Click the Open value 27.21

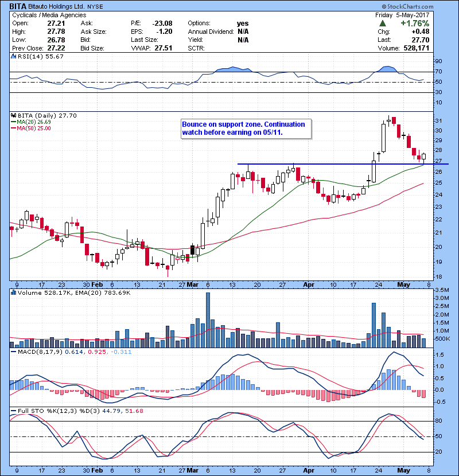point(56,24)
